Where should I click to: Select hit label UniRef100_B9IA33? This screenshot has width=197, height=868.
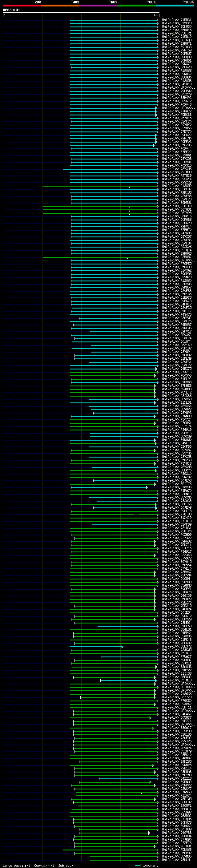coord(177,47)
